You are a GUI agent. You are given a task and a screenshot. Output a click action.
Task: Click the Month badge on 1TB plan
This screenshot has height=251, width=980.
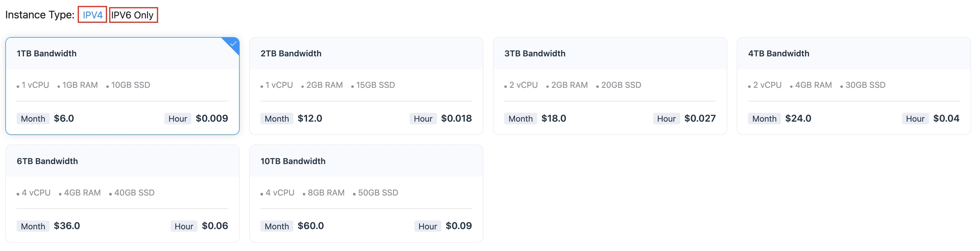33,118
